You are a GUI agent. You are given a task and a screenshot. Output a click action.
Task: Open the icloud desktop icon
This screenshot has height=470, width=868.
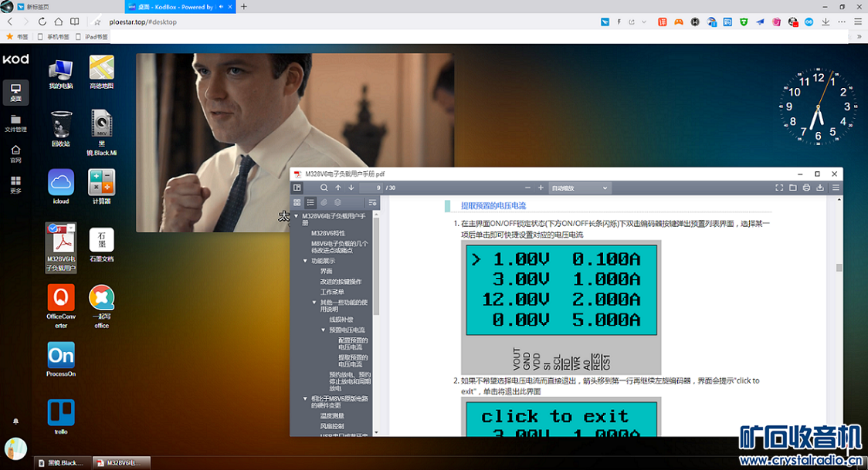click(x=61, y=187)
